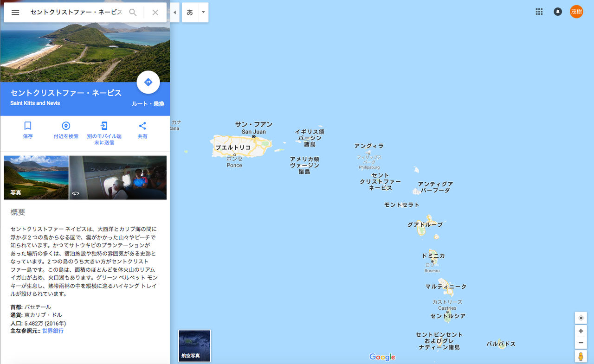This screenshot has height=364, width=594.
Task: Zoom out with minus button
Action: pyautogui.click(x=581, y=344)
